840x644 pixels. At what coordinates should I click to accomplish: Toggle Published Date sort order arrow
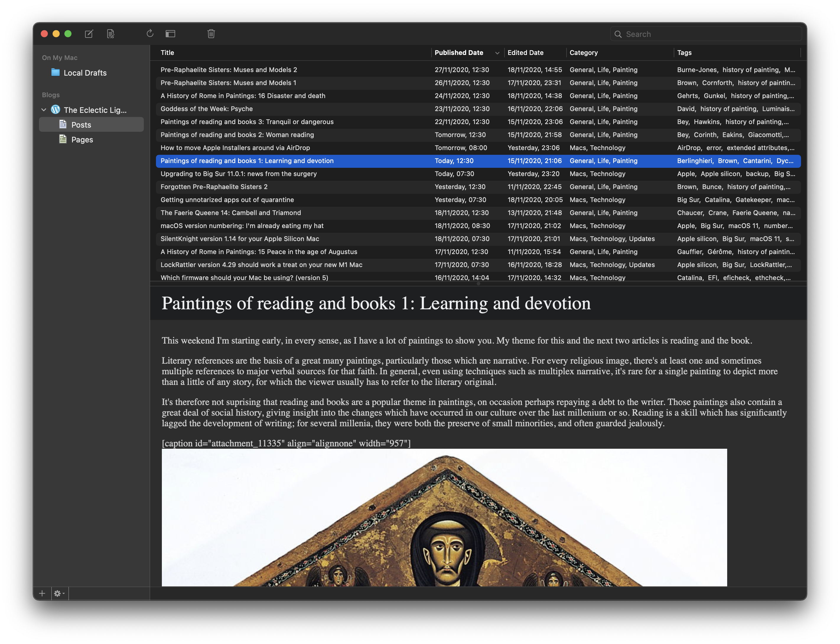[x=497, y=53]
